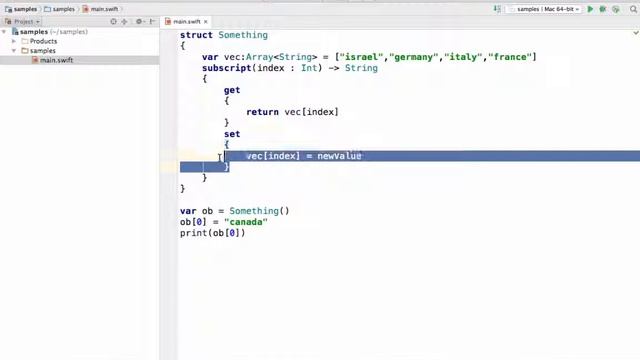Open main.swift in the project tree

point(52,60)
